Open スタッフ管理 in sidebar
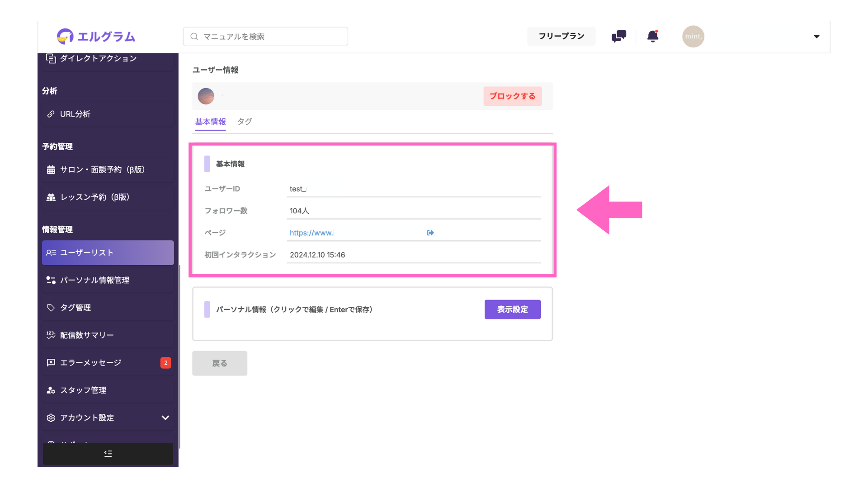Image resolution: width=868 pixels, height=488 pixels. pos(108,390)
